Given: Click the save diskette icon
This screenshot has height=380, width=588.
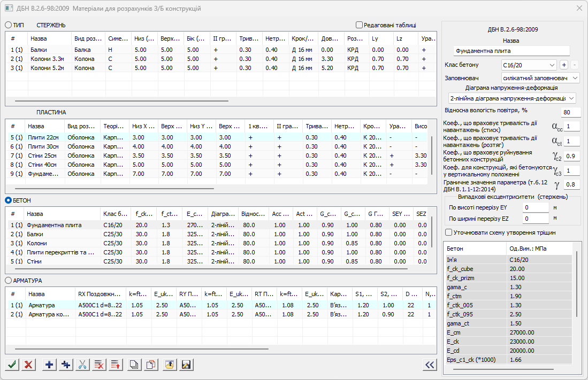Looking at the screenshot, I should (186, 365).
